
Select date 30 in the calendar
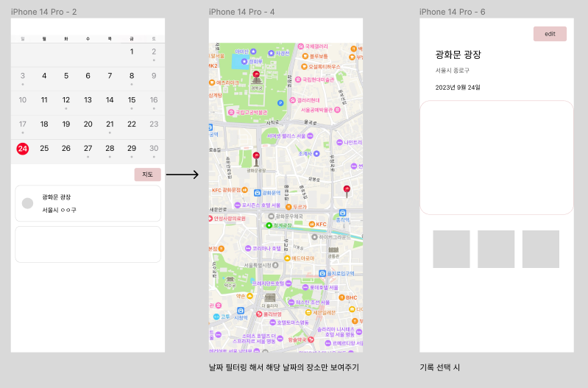coord(154,148)
